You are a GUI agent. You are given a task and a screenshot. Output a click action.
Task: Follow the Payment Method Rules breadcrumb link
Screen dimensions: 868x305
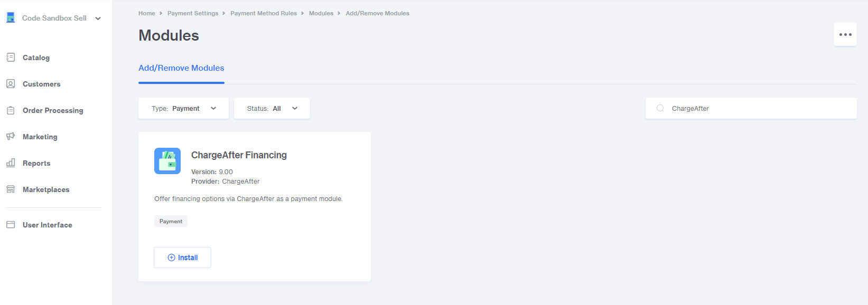point(264,13)
